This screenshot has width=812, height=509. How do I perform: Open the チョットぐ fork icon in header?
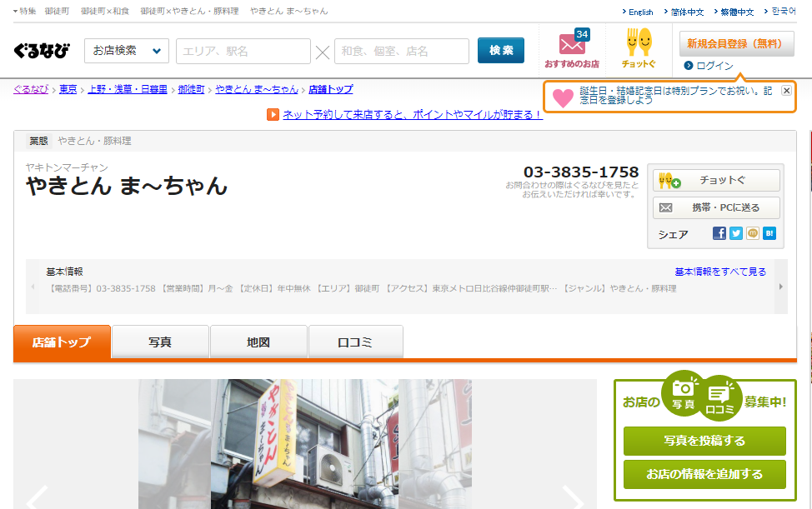point(639,48)
